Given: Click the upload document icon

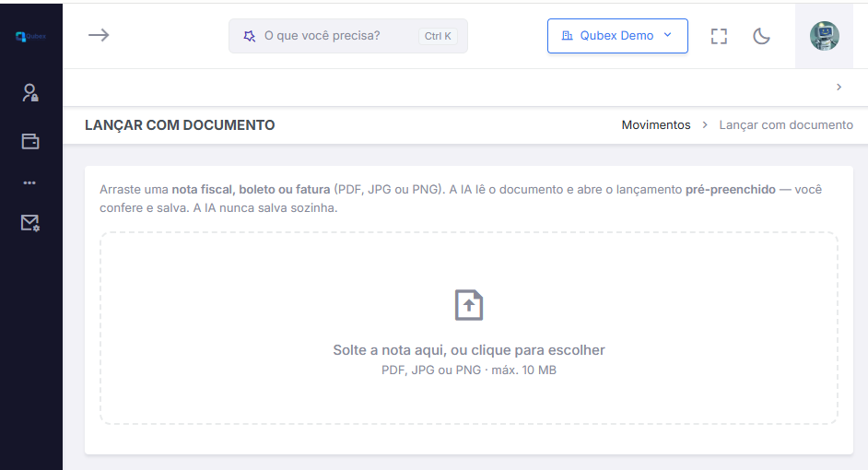Looking at the screenshot, I should [469, 305].
